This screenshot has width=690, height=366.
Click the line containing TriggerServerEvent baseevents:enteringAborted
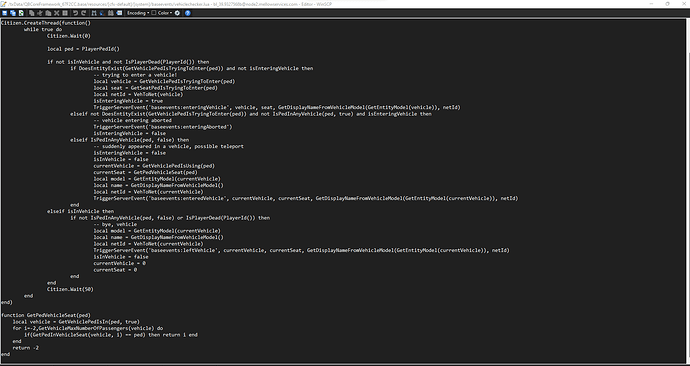coord(162,127)
